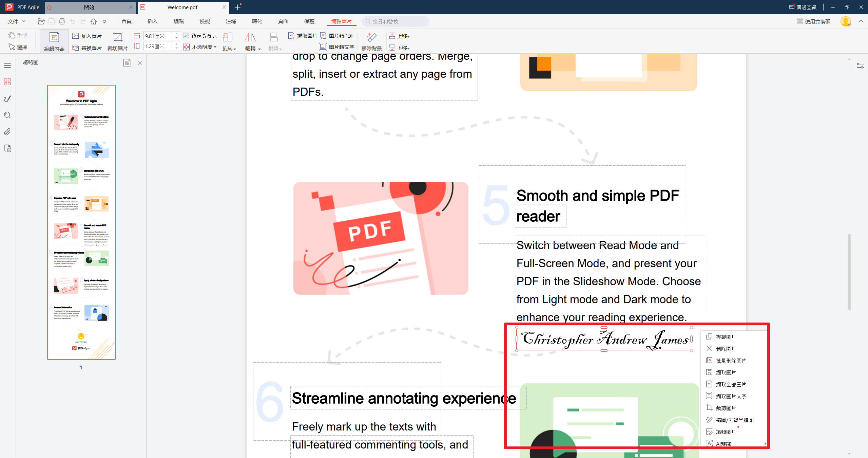Click the image height field showing 1.29厘米
This screenshot has width=868, height=458.
pos(158,46)
